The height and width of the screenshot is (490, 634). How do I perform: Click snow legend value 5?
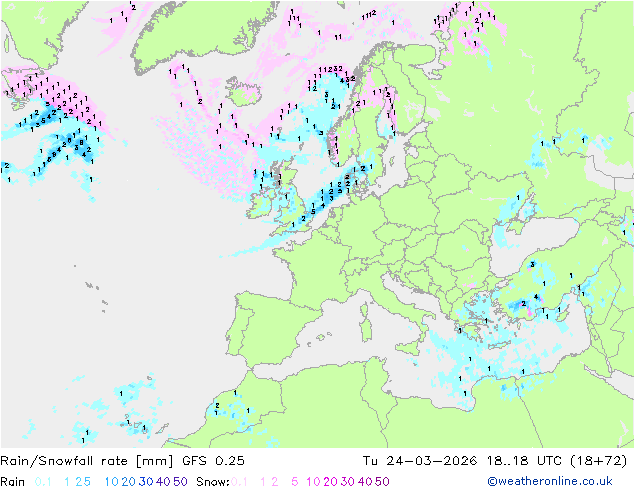pos(295,482)
